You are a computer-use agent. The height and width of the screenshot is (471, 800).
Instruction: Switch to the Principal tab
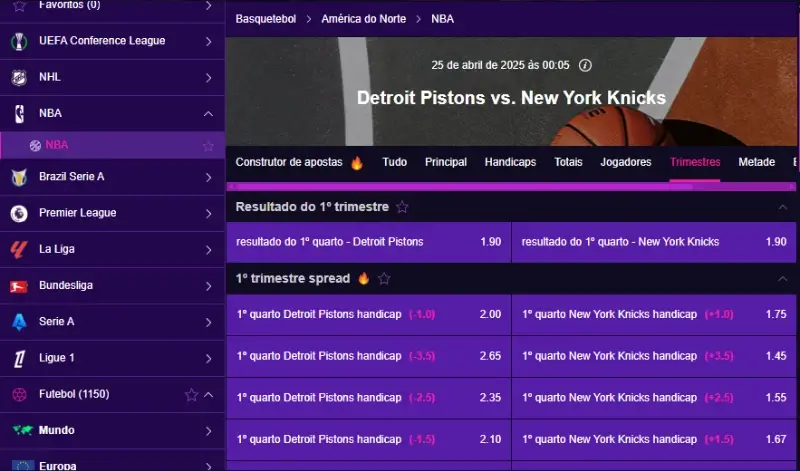(x=445, y=162)
